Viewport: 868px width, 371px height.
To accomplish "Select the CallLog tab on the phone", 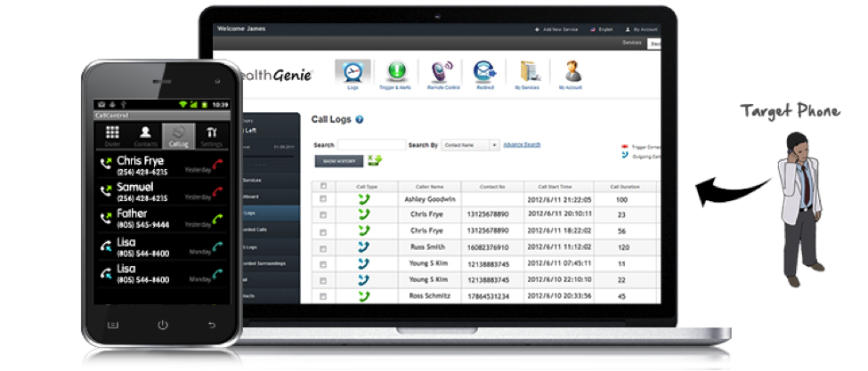I will click(x=178, y=136).
